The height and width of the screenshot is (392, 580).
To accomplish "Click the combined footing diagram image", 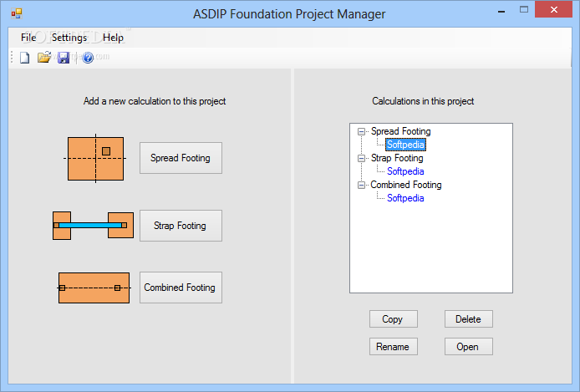I will [94, 288].
